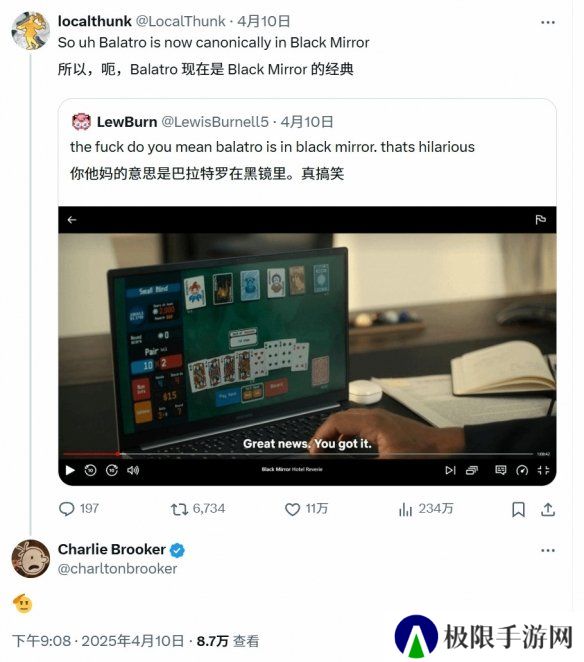Mute the video volume speaker icon
Screen dimensions: 584x662
(133, 470)
